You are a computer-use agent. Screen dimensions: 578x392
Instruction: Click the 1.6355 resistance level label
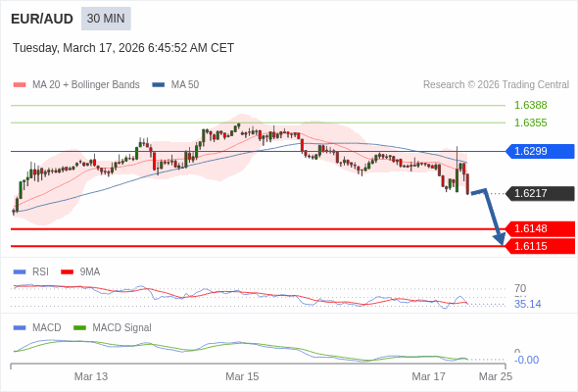click(x=530, y=122)
